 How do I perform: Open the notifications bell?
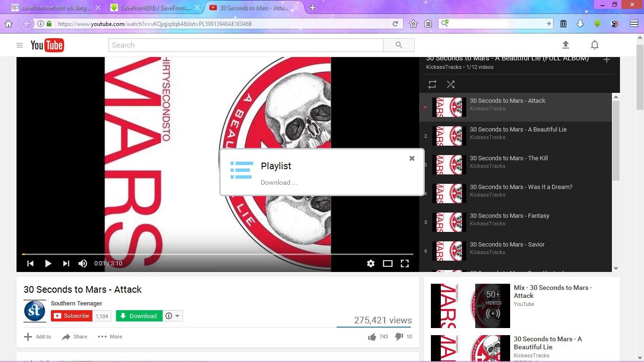click(x=594, y=45)
